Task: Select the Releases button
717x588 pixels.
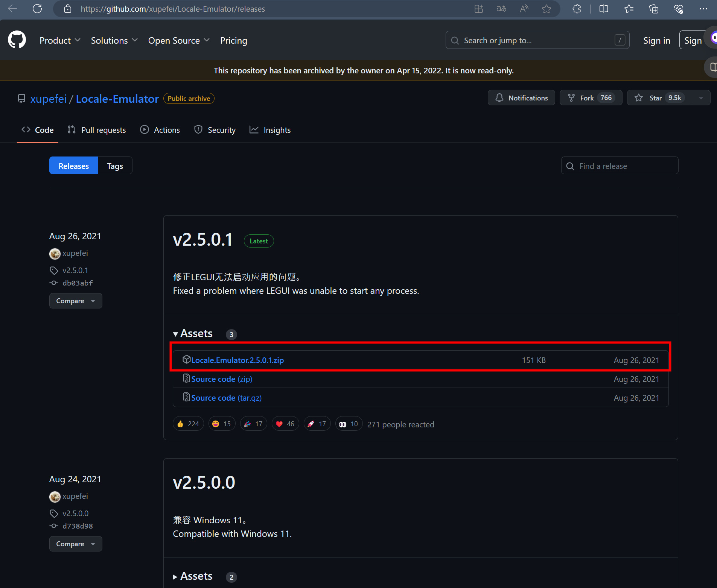Action: coord(74,166)
